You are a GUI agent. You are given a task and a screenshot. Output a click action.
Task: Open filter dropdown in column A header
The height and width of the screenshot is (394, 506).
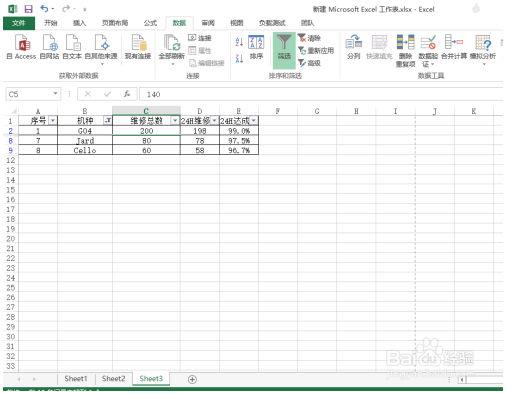point(53,120)
